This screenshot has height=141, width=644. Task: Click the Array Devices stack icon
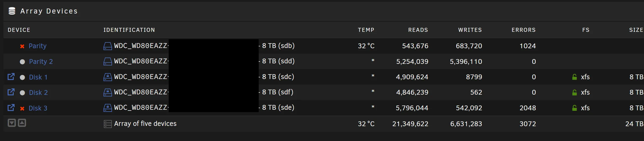pyautogui.click(x=12, y=11)
